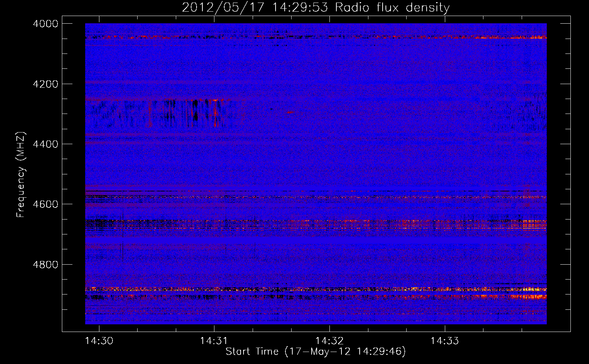Click the 14:32 time tick label
The width and height of the screenshot is (589, 364).
tap(329, 341)
